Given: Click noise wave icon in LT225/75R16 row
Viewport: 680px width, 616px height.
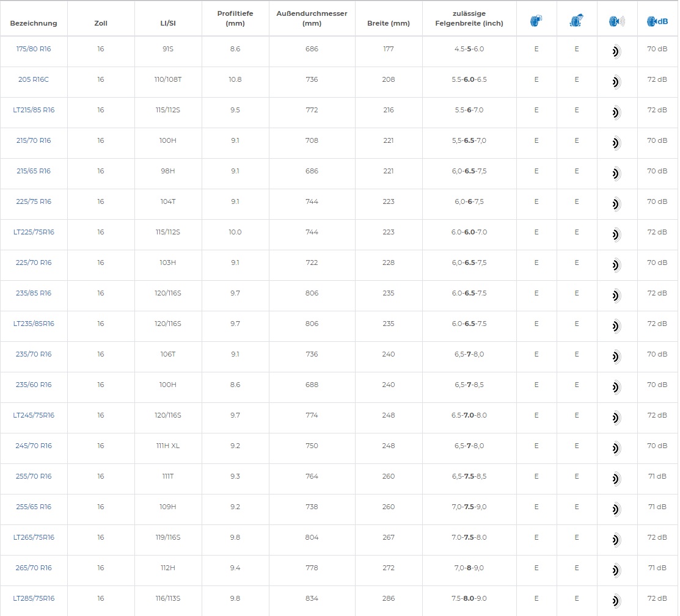Looking at the screenshot, I should [x=616, y=234].
